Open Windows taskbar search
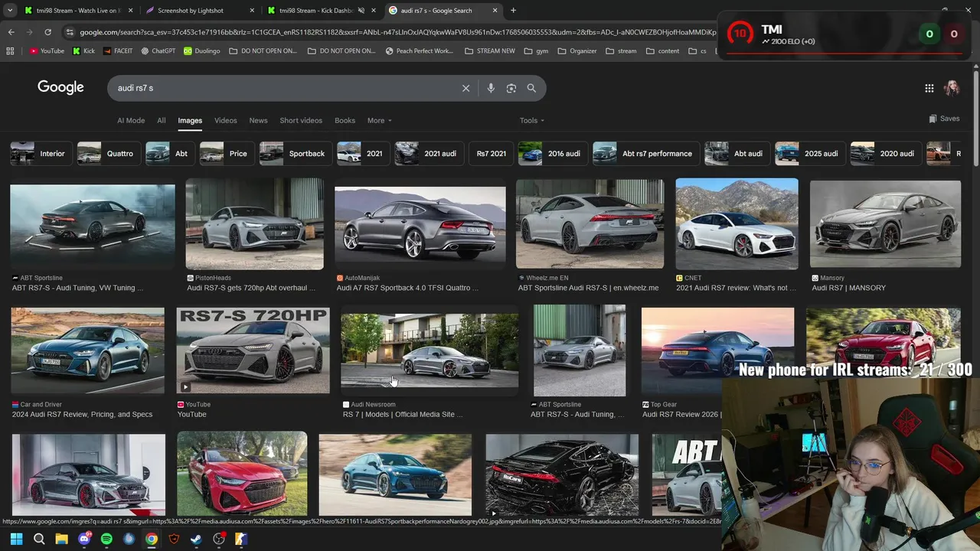This screenshot has height=551, width=980. point(39,539)
